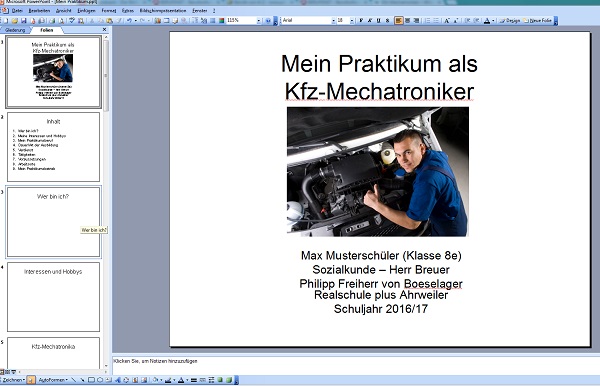The image size is (600, 386).
Task: Click the notes field to add notes
Action: tap(356, 365)
